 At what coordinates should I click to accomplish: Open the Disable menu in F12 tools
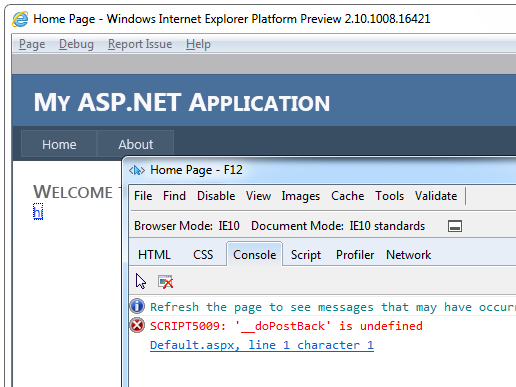(x=216, y=196)
